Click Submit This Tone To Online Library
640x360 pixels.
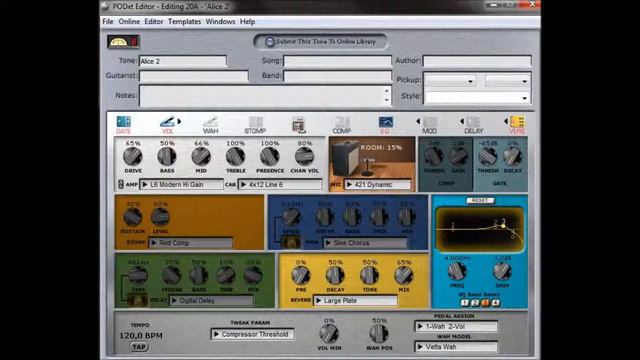coord(320,42)
